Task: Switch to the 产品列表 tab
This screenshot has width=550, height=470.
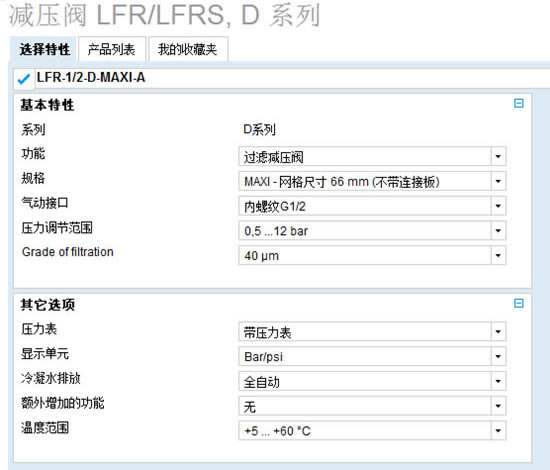Action: click(112, 49)
